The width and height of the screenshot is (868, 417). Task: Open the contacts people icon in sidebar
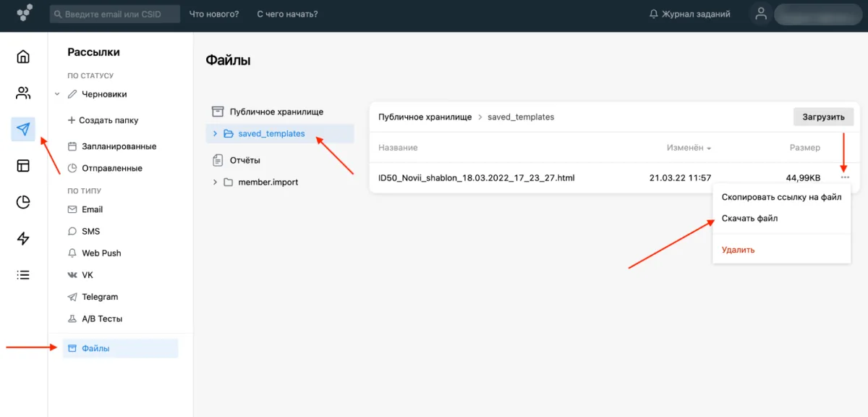coord(23,93)
